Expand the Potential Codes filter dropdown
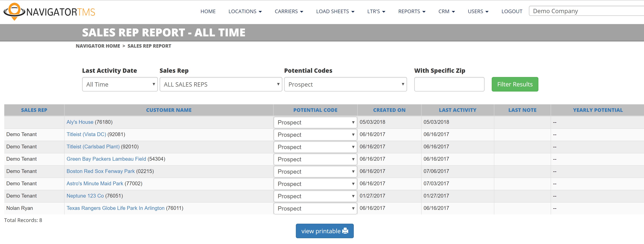 tap(345, 84)
